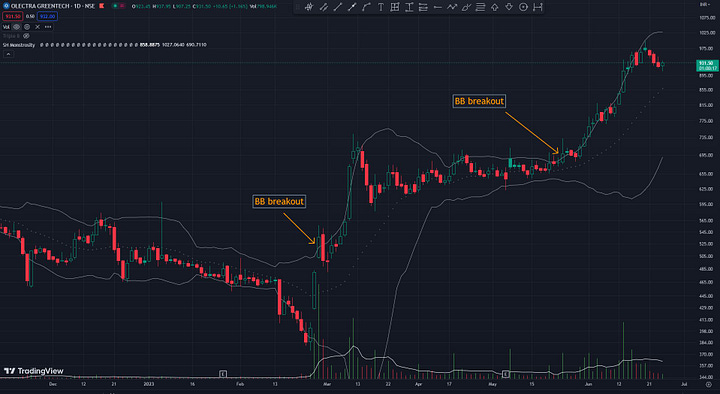
Task: Select the Fibonacci retracement tool
Action: pyautogui.click(x=423, y=7)
